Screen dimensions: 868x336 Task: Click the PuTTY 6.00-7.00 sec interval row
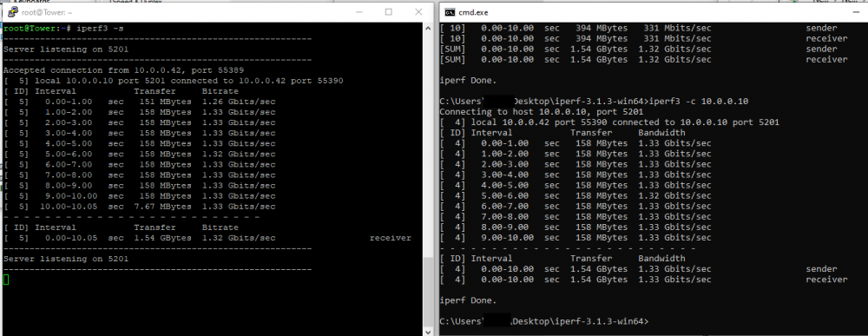click(x=140, y=165)
